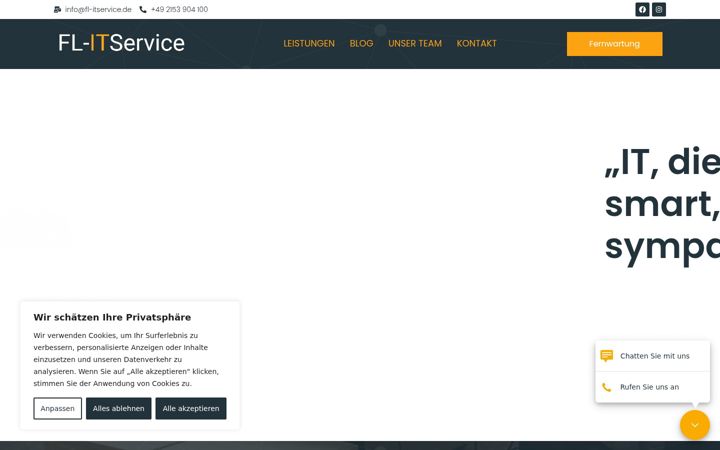Click the chat bubble icon in the widget
This screenshot has width=720, height=450.
click(607, 356)
